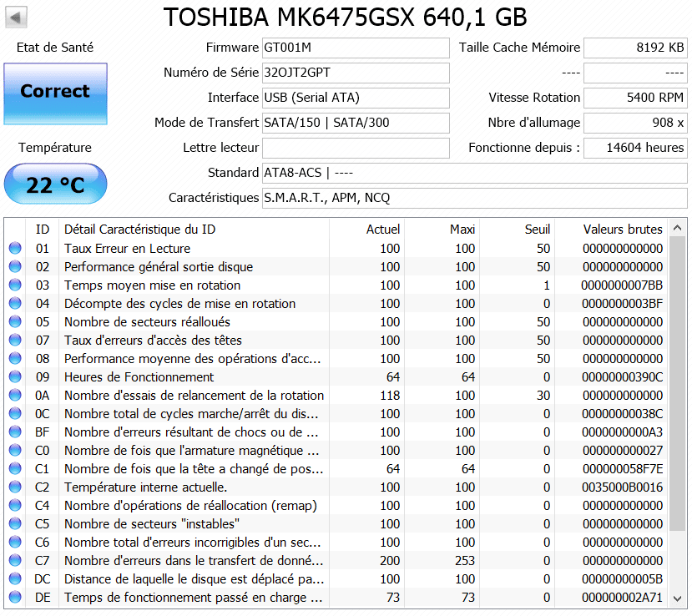Select the row Taux Erreur en Lecture

click(x=336, y=248)
